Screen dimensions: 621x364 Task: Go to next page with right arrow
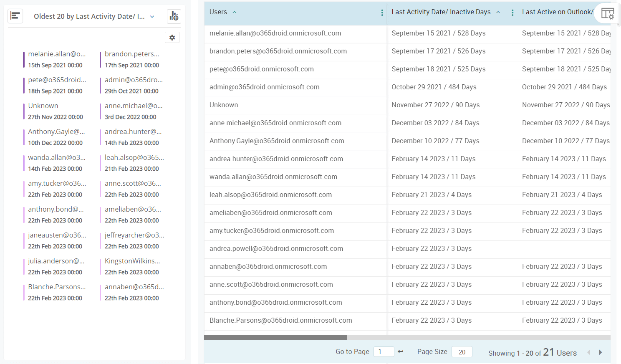(600, 352)
